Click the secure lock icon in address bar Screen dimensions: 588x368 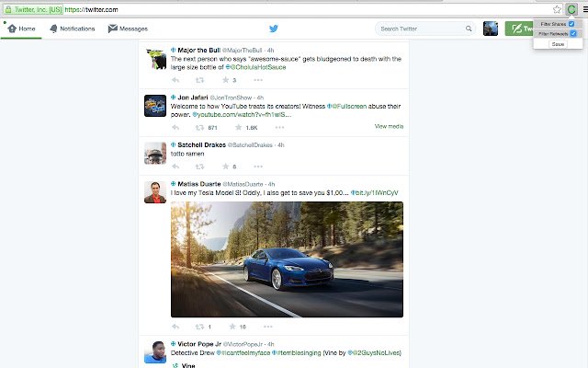(8, 9)
